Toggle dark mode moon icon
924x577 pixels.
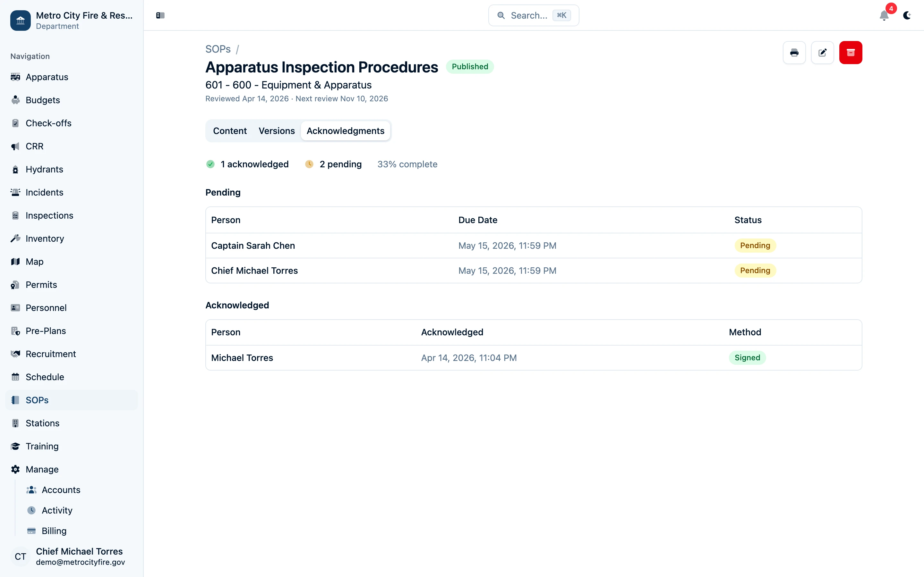907,15
